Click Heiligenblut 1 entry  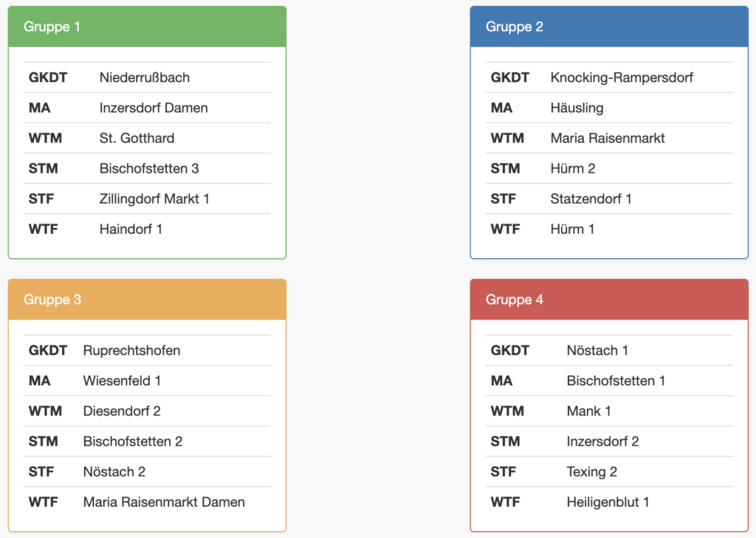pos(608,502)
